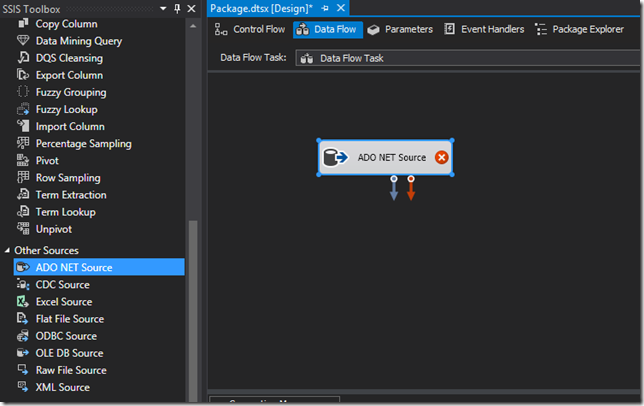Click the red error icon on ADO NET Source
The height and width of the screenshot is (406, 644).
442,157
